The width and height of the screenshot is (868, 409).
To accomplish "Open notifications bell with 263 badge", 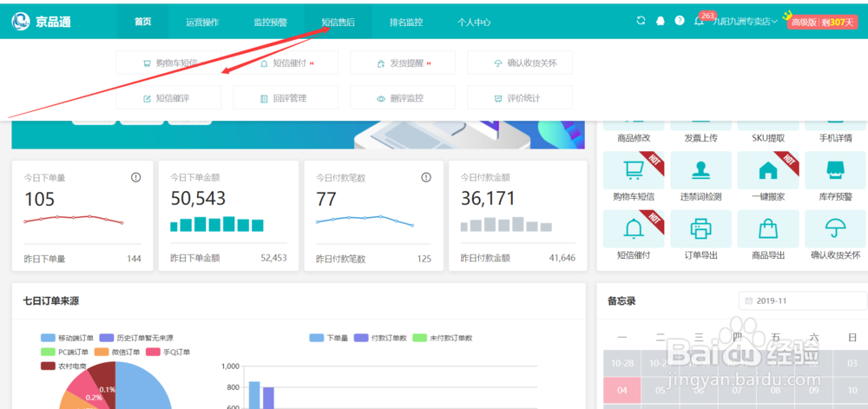I will (699, 21).
